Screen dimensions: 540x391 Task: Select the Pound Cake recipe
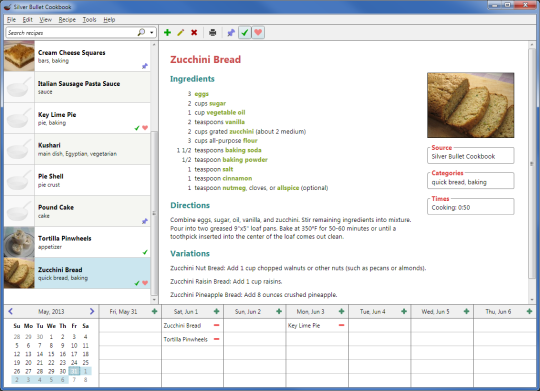tap(77, 211)
